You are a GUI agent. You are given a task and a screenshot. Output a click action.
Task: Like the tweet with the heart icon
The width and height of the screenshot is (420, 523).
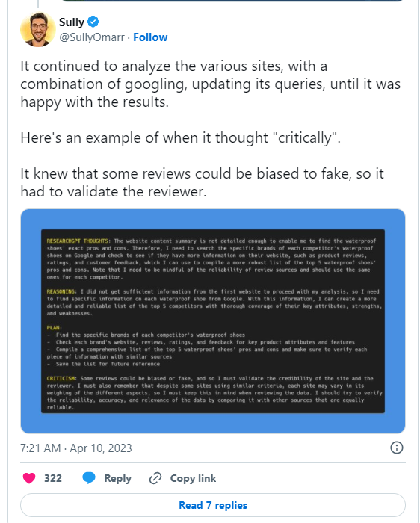[29, 478]
